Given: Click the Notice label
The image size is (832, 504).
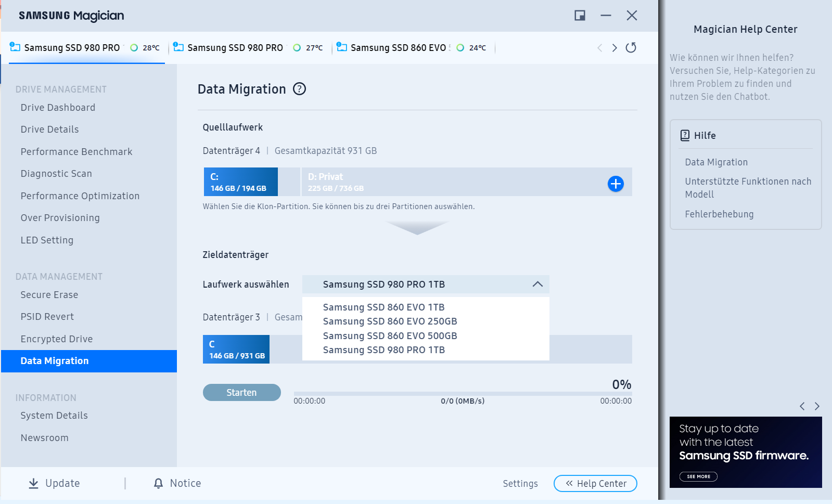Looking at the screenshot, I should pos(185,483).
